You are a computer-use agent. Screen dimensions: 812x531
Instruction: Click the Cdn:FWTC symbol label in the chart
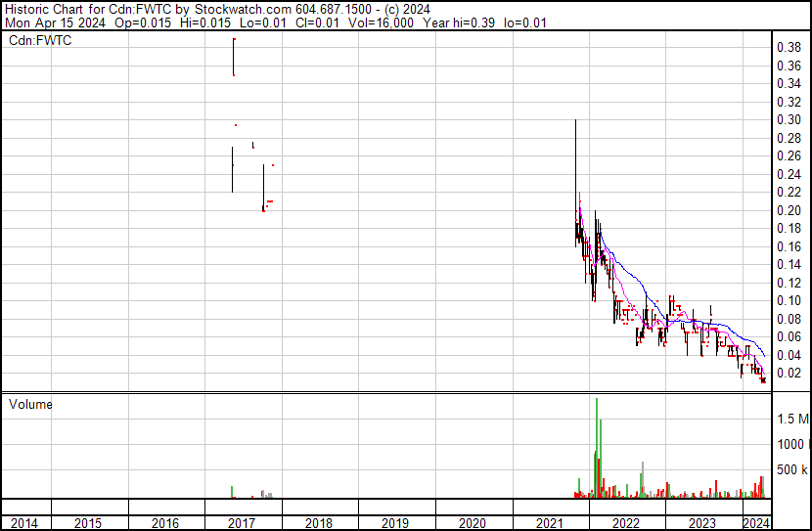click(x=40, y=41)
